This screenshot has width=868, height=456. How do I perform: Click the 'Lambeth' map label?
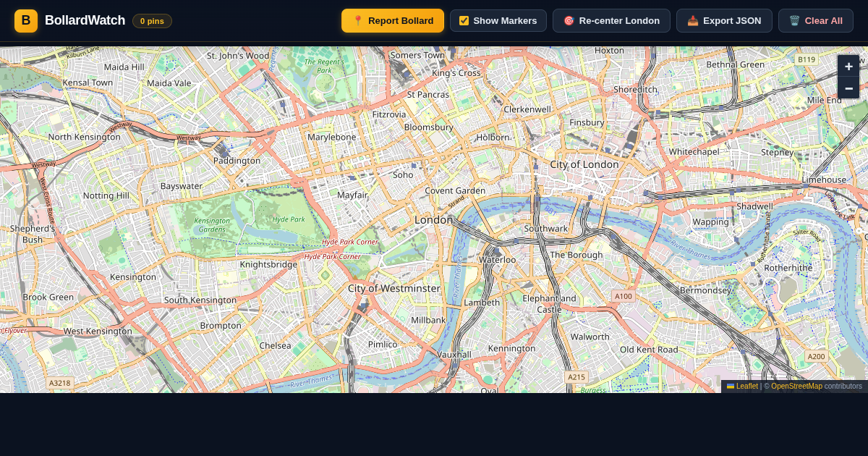click(x=482, y=302)
